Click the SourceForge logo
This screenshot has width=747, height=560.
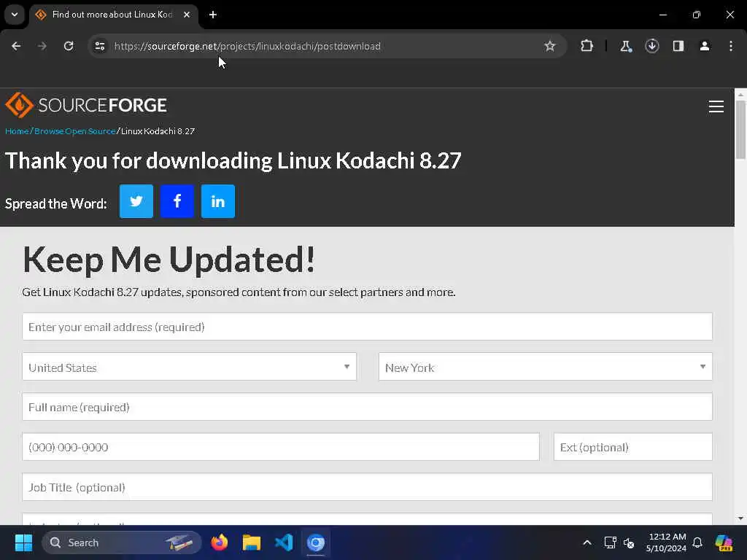tap(86, 105)
